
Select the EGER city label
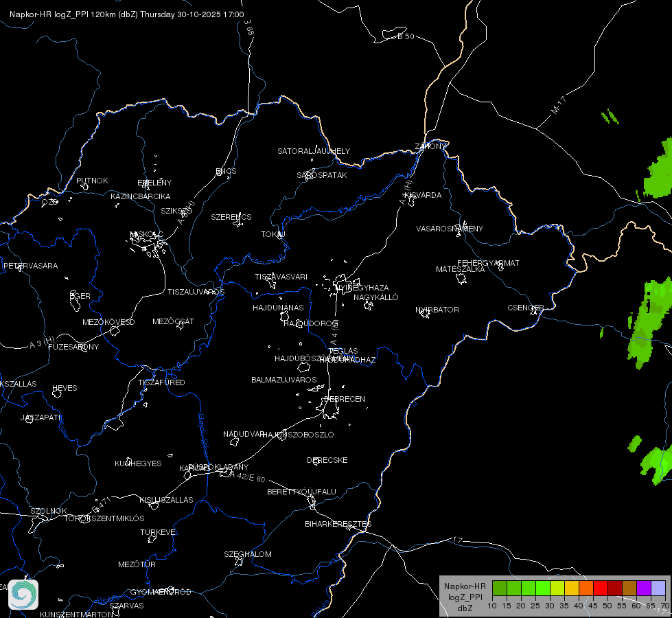pyautogui.click(x=80, y=296)
